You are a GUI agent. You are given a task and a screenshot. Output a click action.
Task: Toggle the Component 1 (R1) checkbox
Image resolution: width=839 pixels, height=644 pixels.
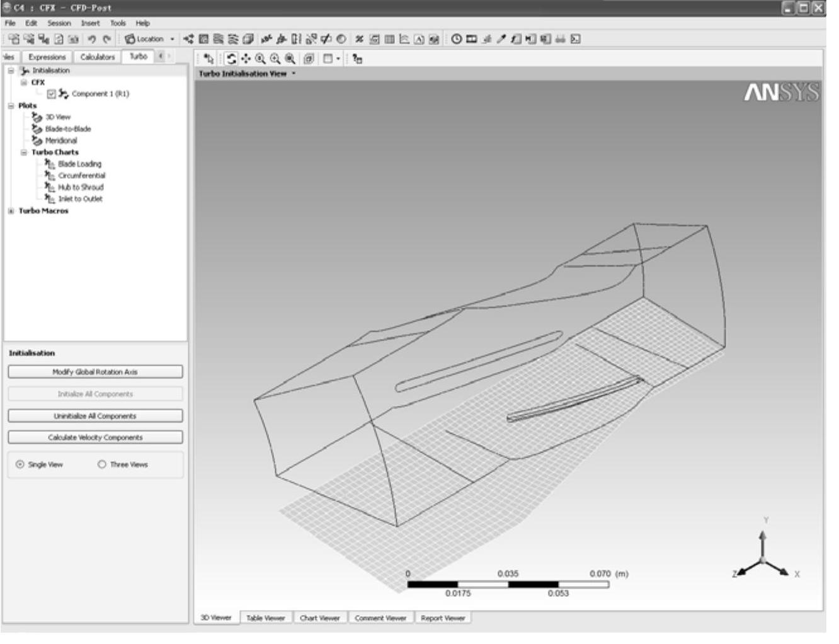pyautogui.click(x=52, y=94)
